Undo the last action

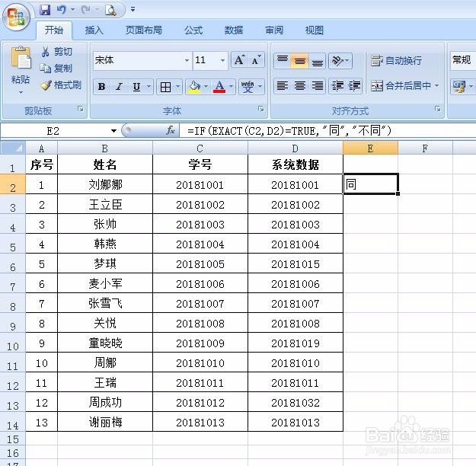(x=62, y=10)
